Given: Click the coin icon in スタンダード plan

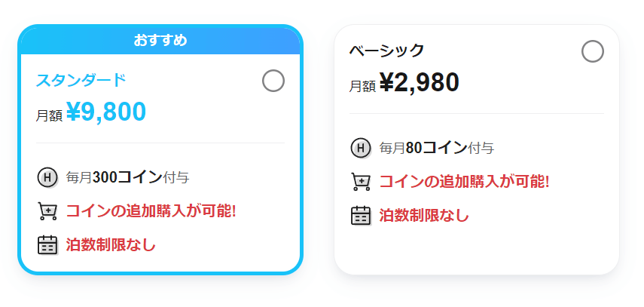Looking at the screenshot, I should 47,178.
